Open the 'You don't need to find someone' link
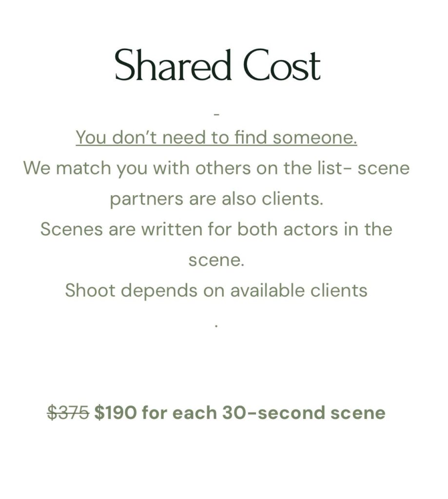Image resolution: width=448 pixels, height=499 pixels. point(216,137)
